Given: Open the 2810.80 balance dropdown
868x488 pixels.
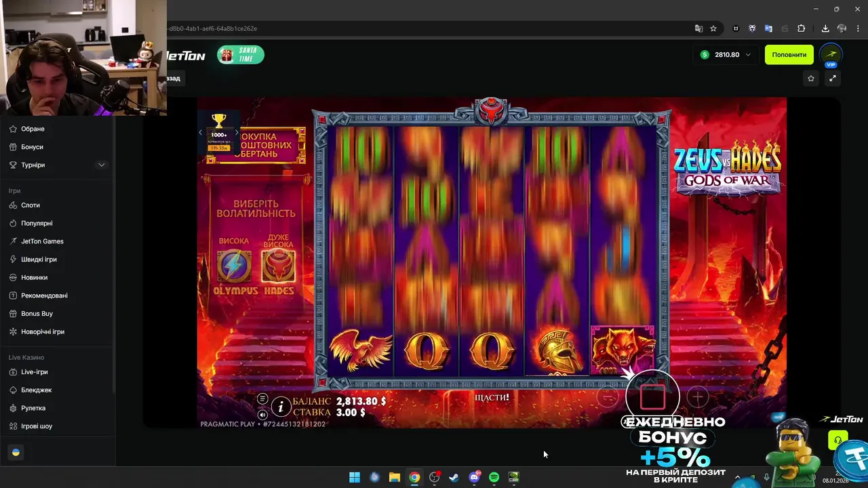Looking at the screenshot, I should point(726,55).
